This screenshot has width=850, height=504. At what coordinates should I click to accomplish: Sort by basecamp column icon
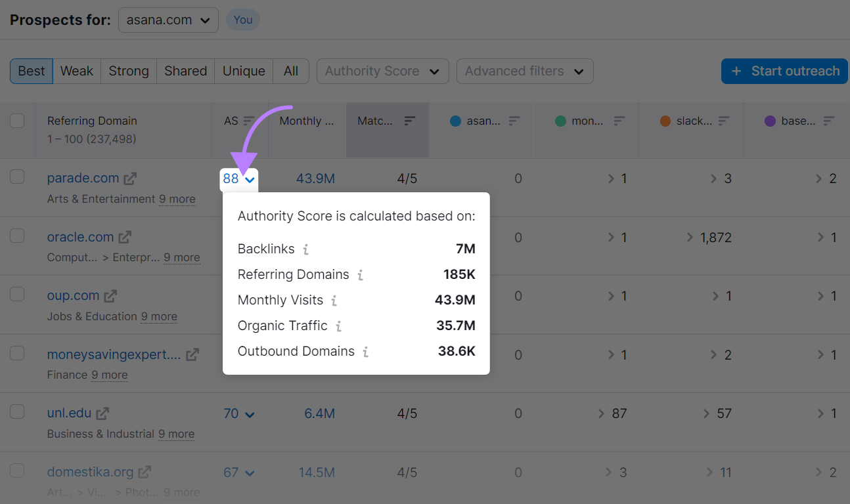point(829,121)
